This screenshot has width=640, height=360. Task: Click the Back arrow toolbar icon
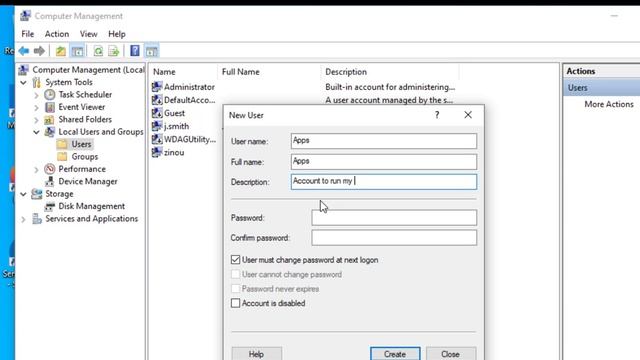(x=24, y=51)
